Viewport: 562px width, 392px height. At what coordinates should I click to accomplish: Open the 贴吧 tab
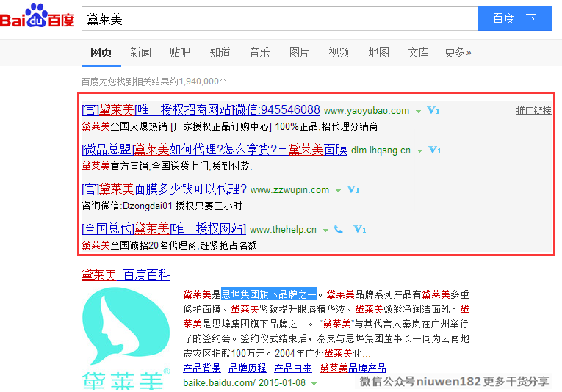pos(180,53)
